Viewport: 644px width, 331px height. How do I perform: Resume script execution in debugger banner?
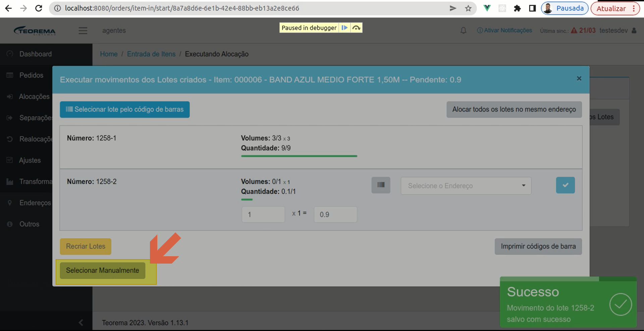(x=344, y=28)
